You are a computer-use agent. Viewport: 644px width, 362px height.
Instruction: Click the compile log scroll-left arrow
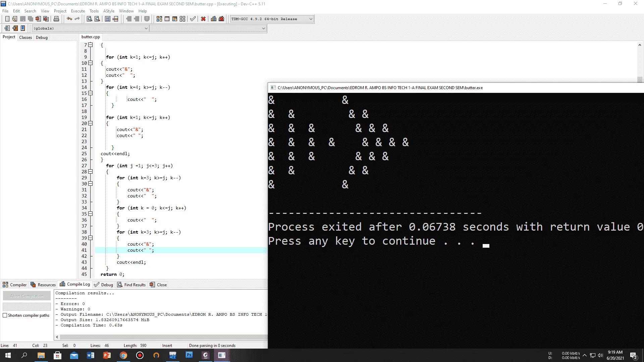(57, 337)
